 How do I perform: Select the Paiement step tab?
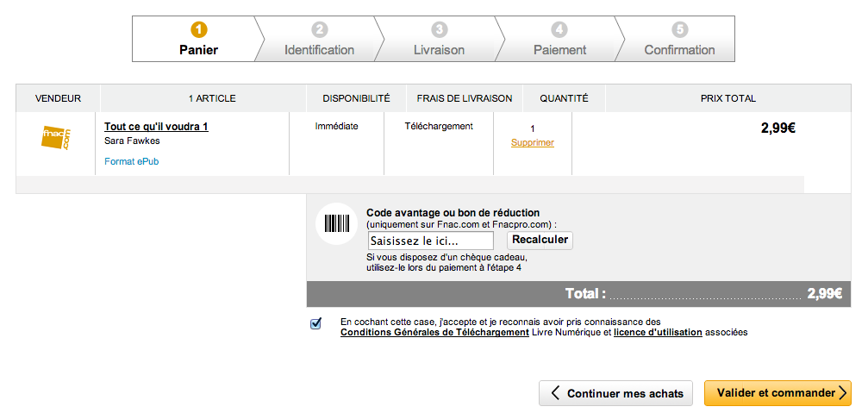560,50
